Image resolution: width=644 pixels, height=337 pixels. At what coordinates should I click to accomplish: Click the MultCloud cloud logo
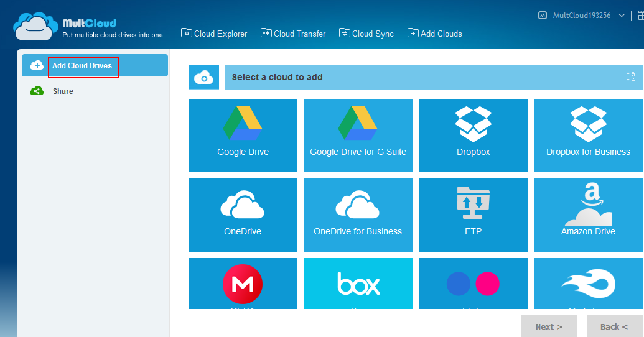pos(35,26)
